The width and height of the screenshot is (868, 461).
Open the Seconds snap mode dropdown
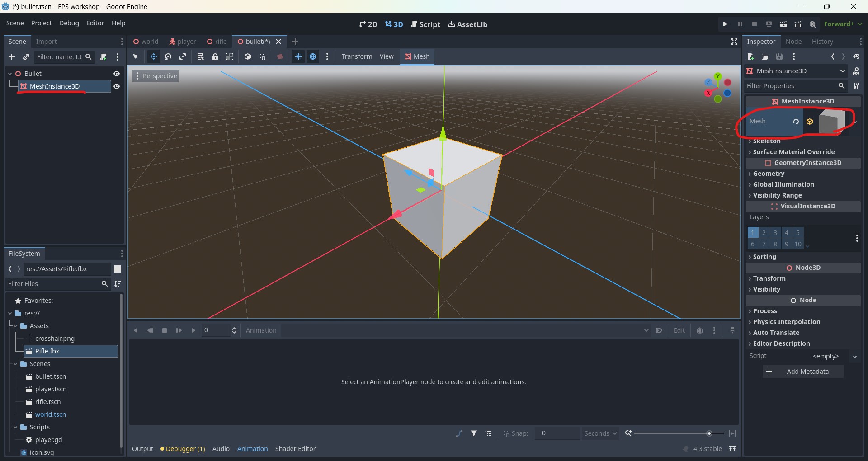600,433
